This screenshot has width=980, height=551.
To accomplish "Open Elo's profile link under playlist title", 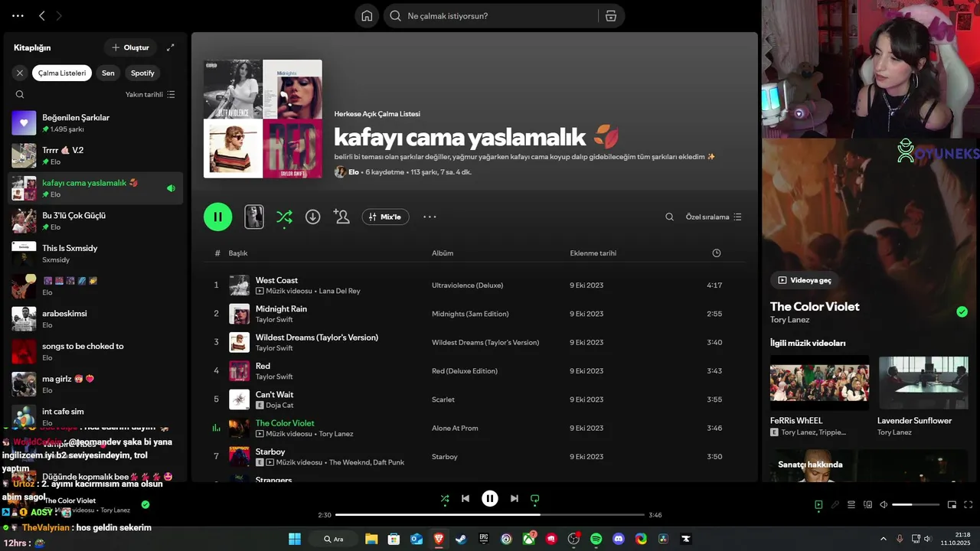I will tap(354, 172).
